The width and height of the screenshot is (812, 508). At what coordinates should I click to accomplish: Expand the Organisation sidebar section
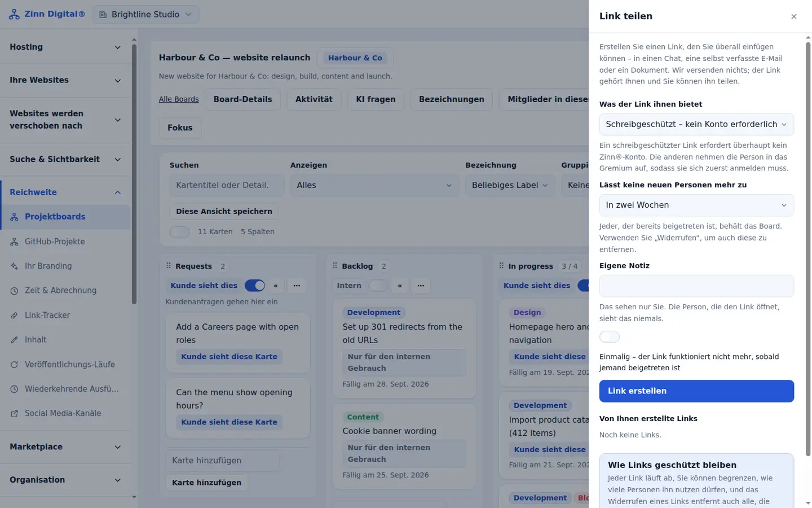(x=65, y=480)
